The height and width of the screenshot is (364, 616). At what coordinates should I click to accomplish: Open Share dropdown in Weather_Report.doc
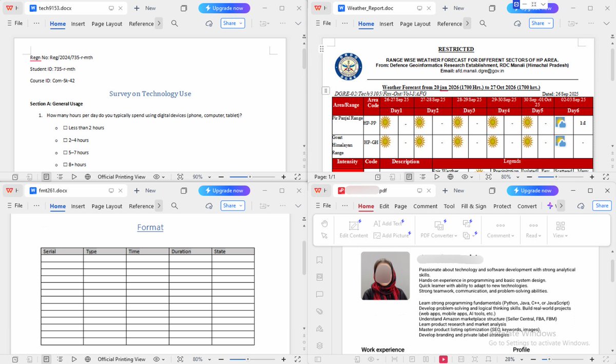[541, 23]
